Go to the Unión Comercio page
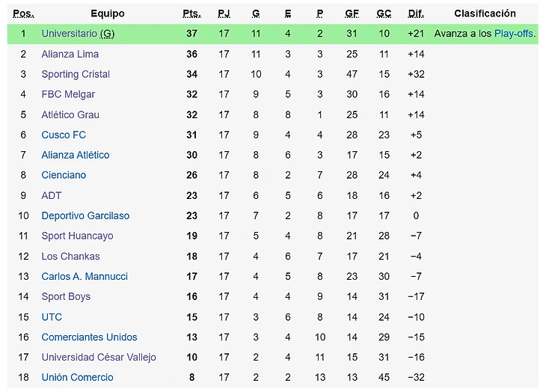 pyautogui.click(x=77, y=377)
